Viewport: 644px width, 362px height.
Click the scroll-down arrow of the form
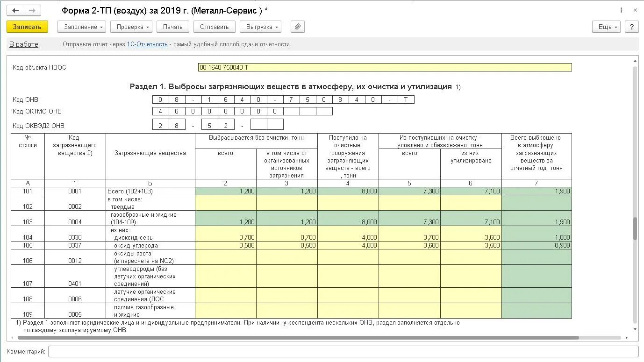tap(635, 329)
